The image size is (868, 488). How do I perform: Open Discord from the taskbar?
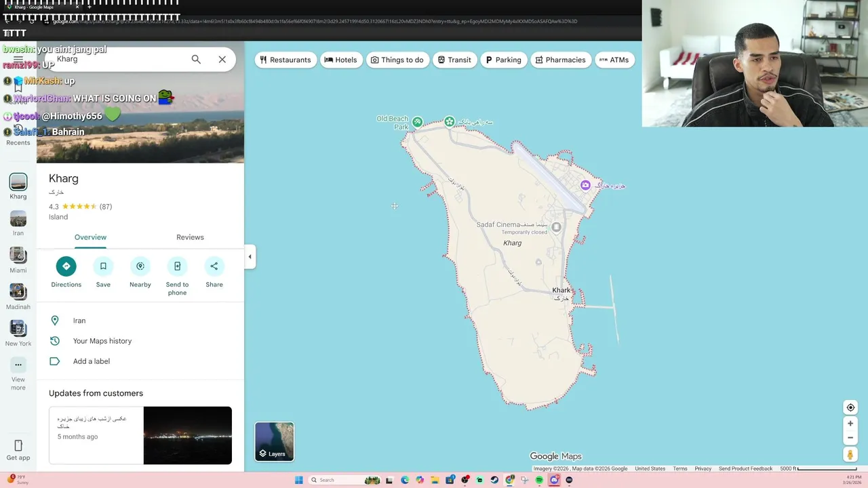tap(554, 480)
